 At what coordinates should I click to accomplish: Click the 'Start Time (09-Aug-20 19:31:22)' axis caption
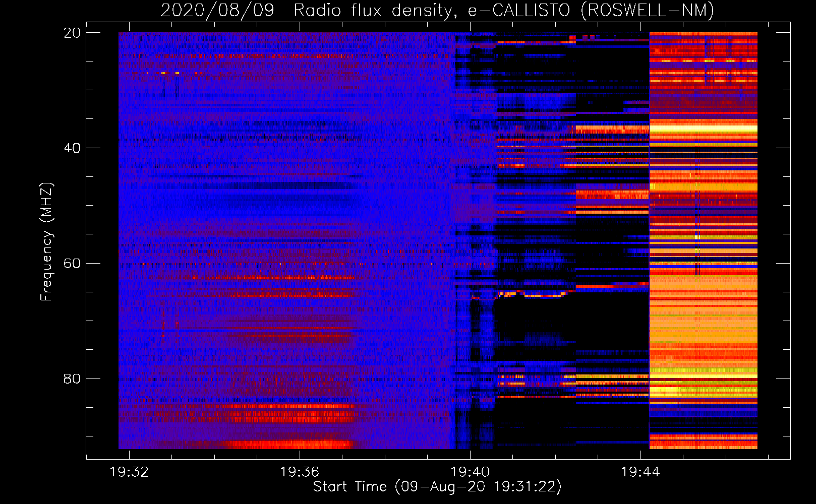tap(437, 487)
